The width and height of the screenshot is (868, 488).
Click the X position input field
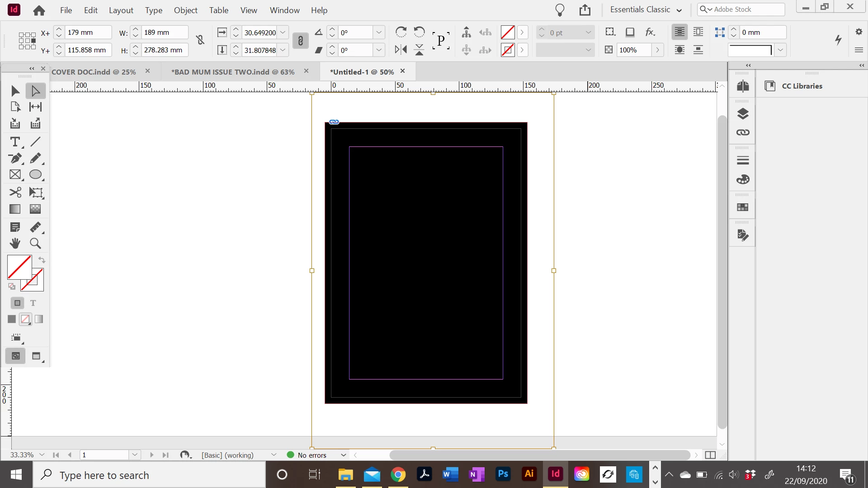(x=87, y=33)
